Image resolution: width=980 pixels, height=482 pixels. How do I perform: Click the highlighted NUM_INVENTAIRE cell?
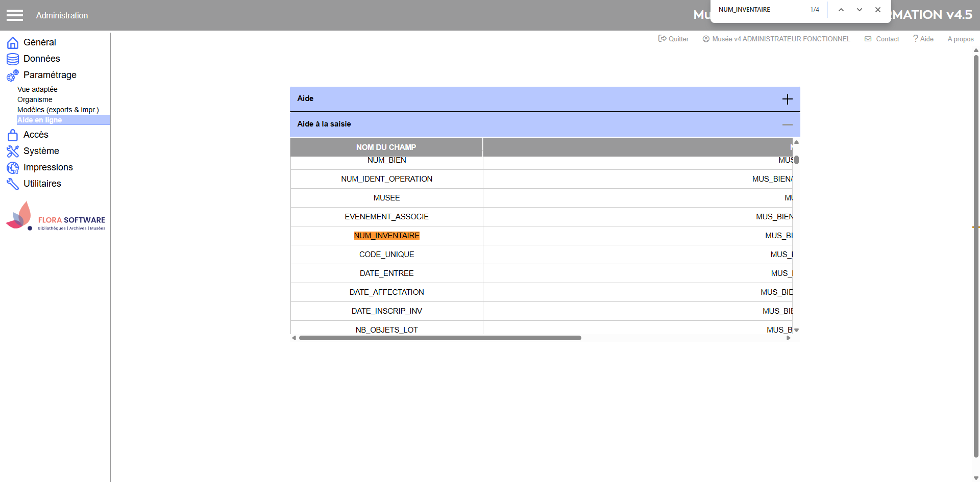pyautogui.click(x=387, y=236)
